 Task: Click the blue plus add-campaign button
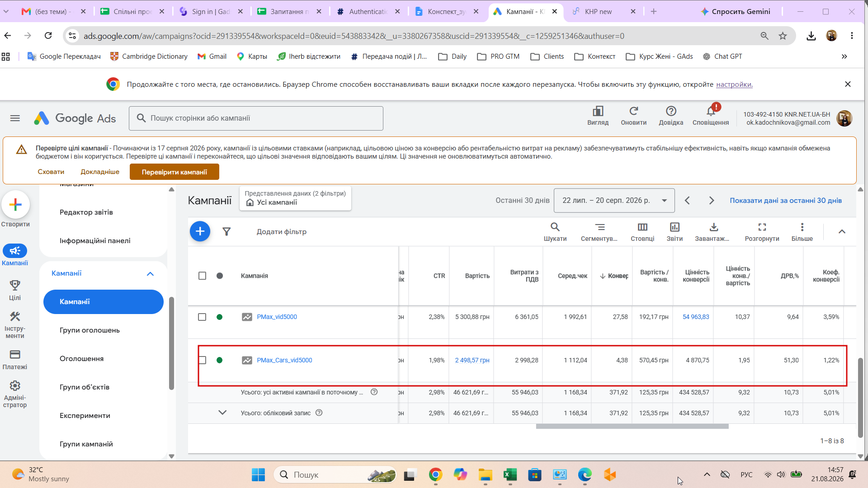[x=200, y=231]
